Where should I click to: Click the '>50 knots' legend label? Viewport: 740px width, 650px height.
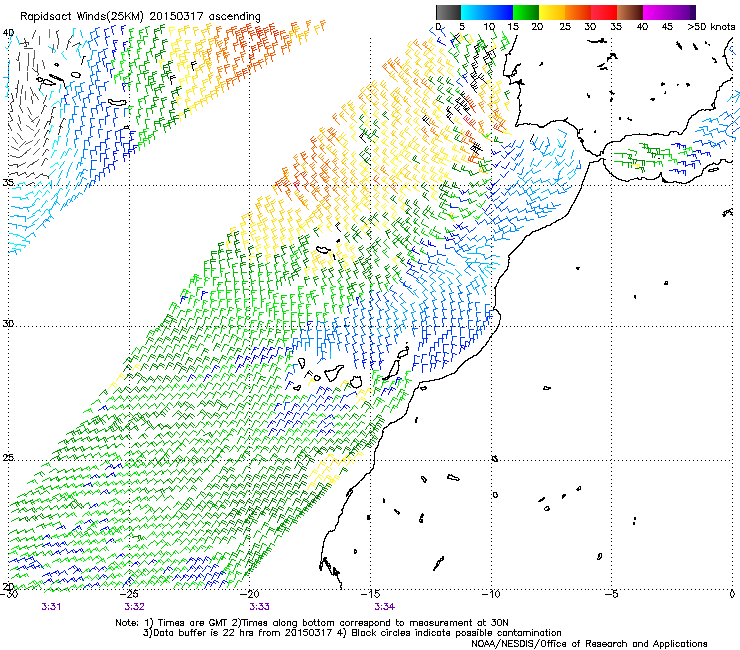711,27
